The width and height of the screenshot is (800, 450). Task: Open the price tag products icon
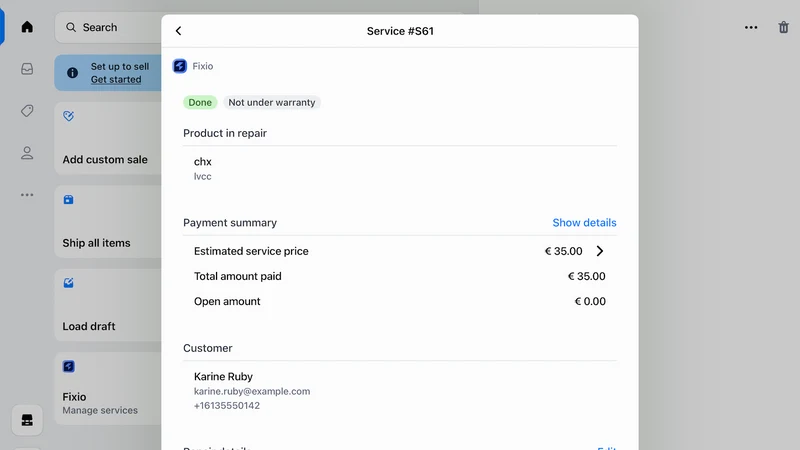coord(27,111)
